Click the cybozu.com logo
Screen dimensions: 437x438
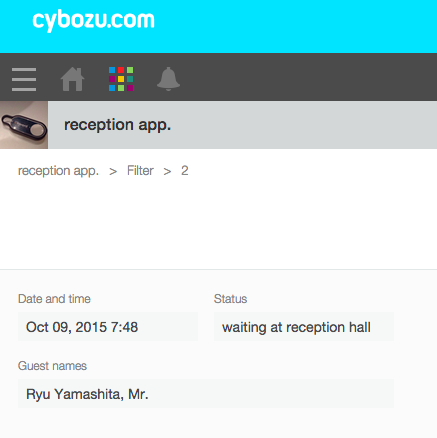click(x=93, y=21)
